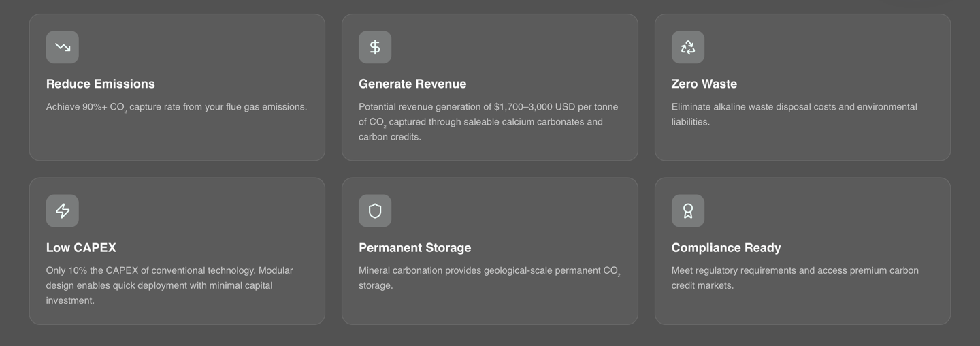The image size is (980, 346).
Task: Select the Permanent Storage heading
Action: point(414,247)
